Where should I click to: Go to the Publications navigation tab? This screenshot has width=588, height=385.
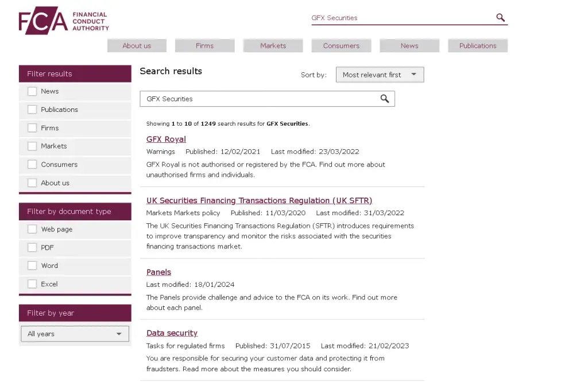coord(478,46)
